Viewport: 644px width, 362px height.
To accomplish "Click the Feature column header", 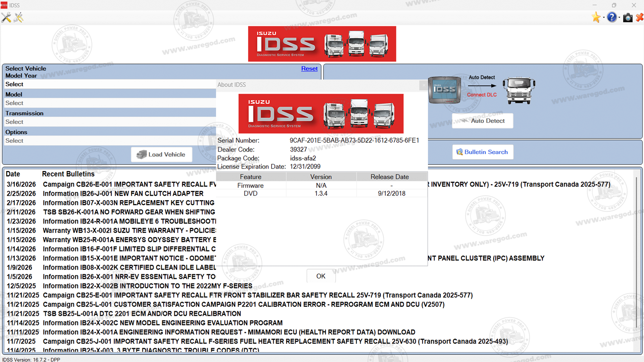I will tap(251, 177).
